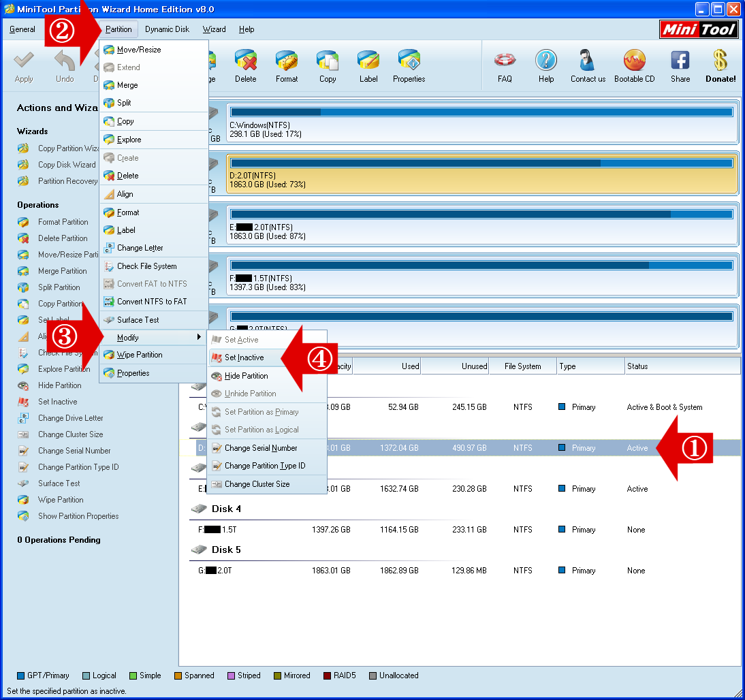Open the Dynamic Disk menu
Screen dimensions: 745x700
click(168, 29)
